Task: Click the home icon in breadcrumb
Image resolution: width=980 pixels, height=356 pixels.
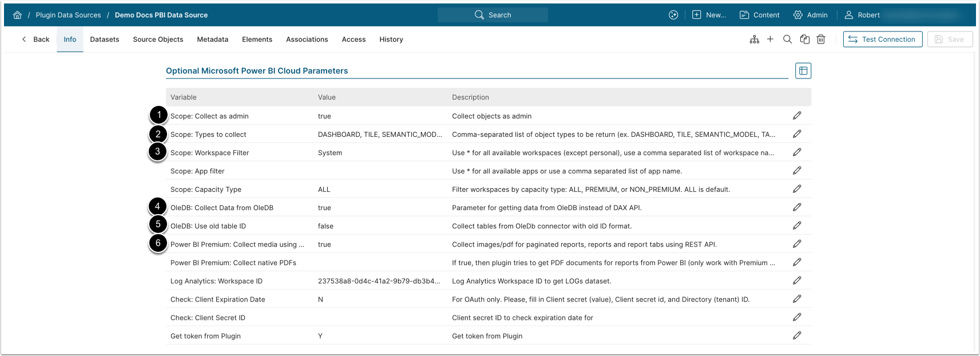Action: pos(17,15)
